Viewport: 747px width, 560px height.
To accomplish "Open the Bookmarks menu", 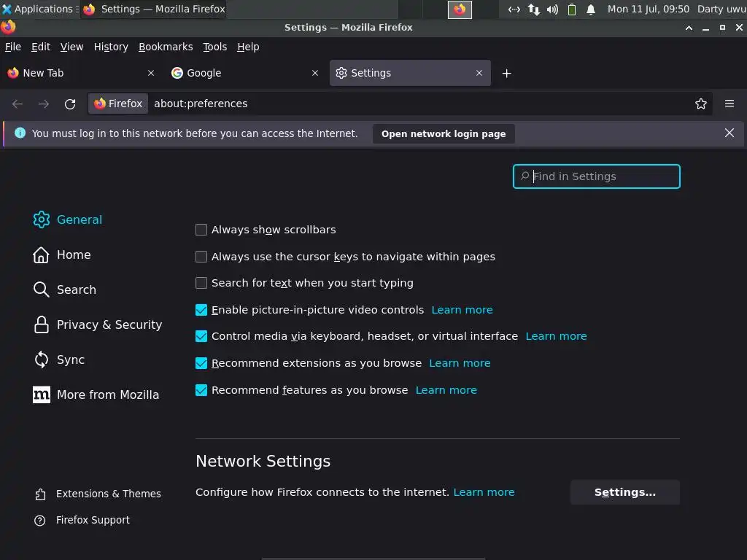I will (x=166, y=47).
